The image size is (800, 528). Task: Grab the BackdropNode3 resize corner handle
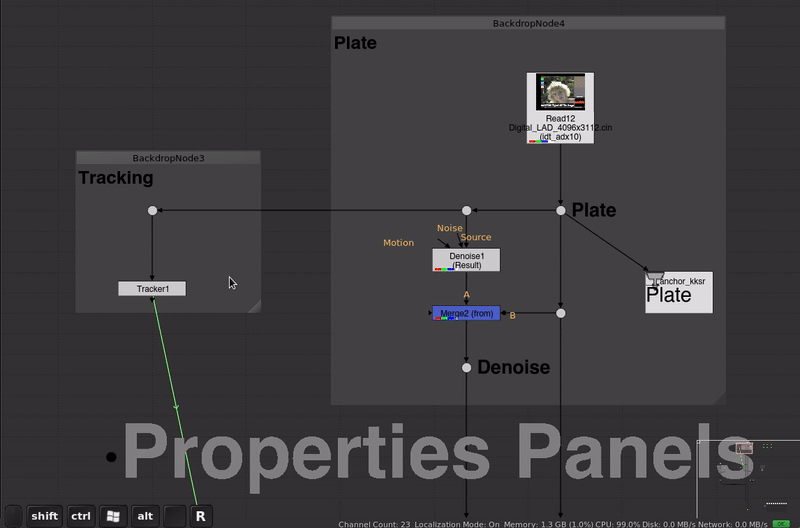(255, 307)
